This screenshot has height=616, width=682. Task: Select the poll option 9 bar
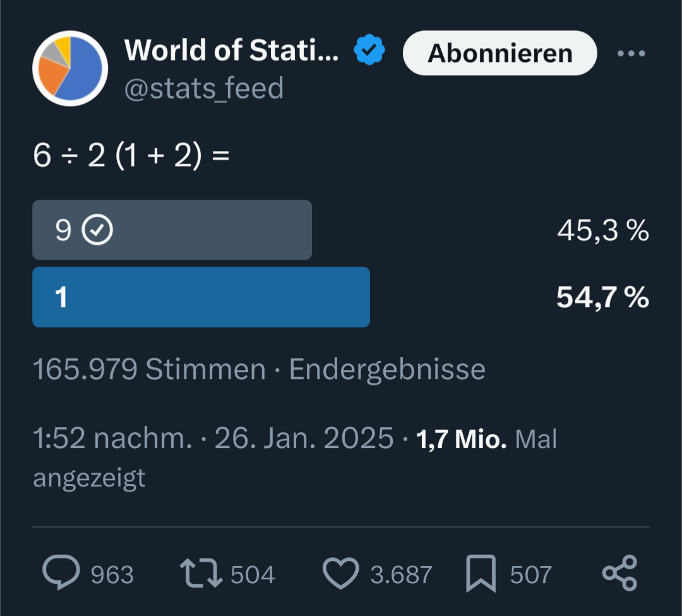coord(172,230)
